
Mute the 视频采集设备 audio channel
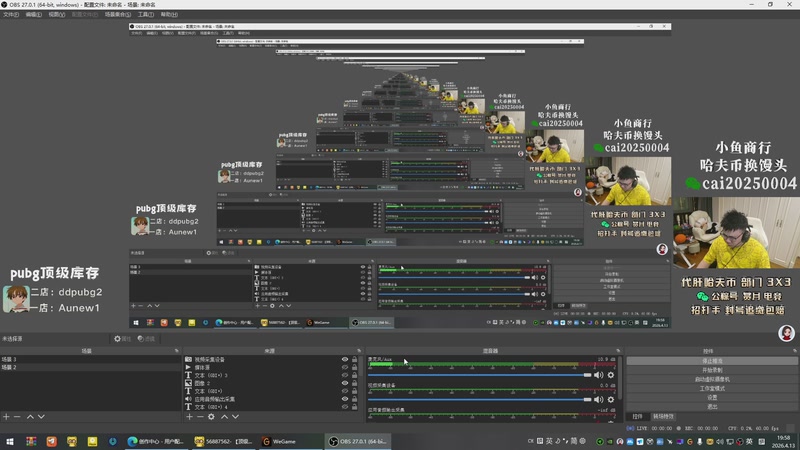coord(598,399)
